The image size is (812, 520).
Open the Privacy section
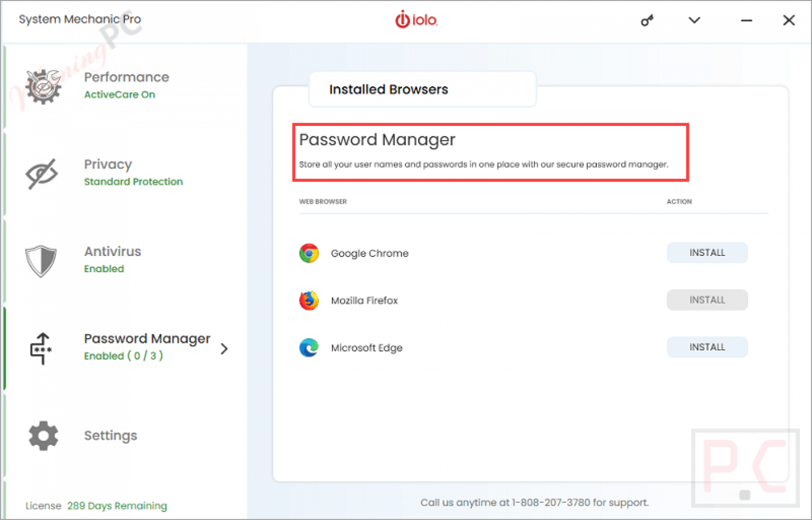point(108,165)
